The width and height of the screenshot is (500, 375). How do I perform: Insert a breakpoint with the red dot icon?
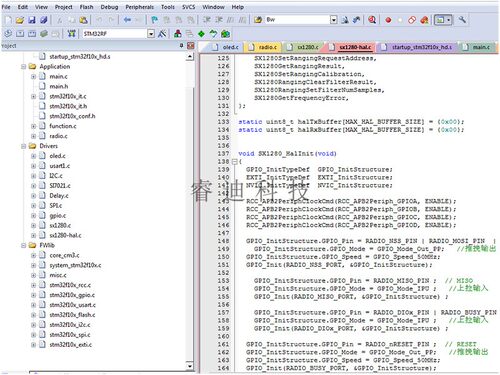(388, 20)
